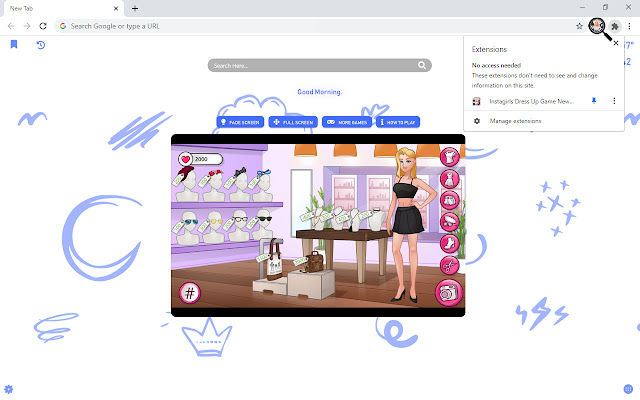Close the Extensions popup
The image size is (640, 400).
(616, 43)
